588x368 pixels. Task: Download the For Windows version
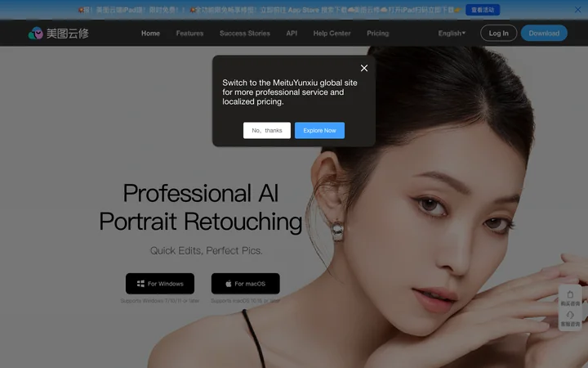(160, 284)
